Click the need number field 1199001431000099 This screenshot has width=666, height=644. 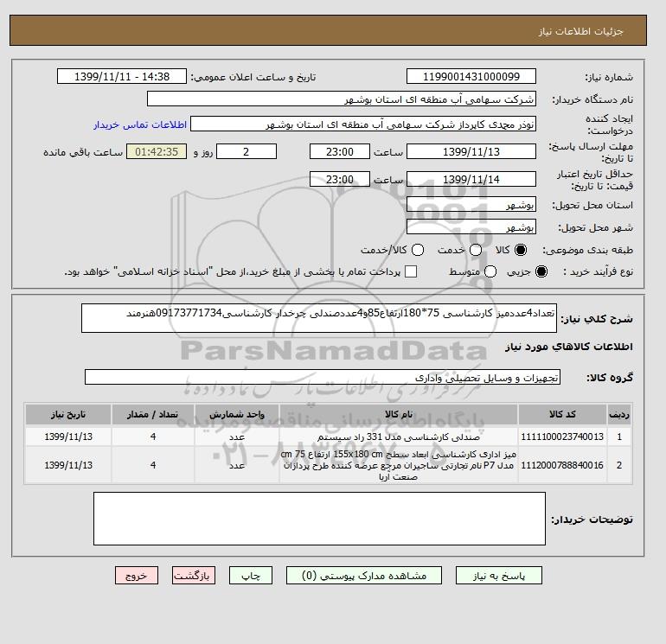click(x=471, y=76)
